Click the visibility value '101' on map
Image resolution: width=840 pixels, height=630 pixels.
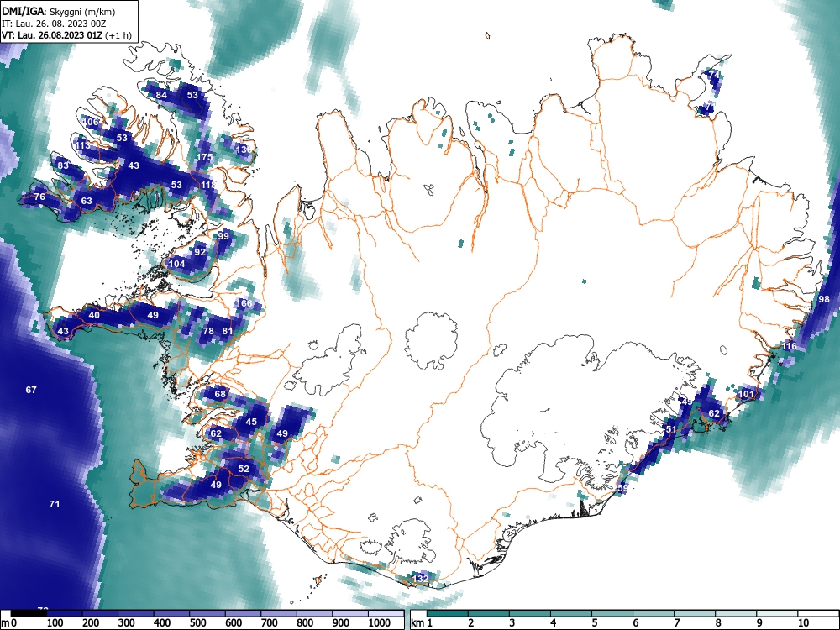(x=746, y=394)
